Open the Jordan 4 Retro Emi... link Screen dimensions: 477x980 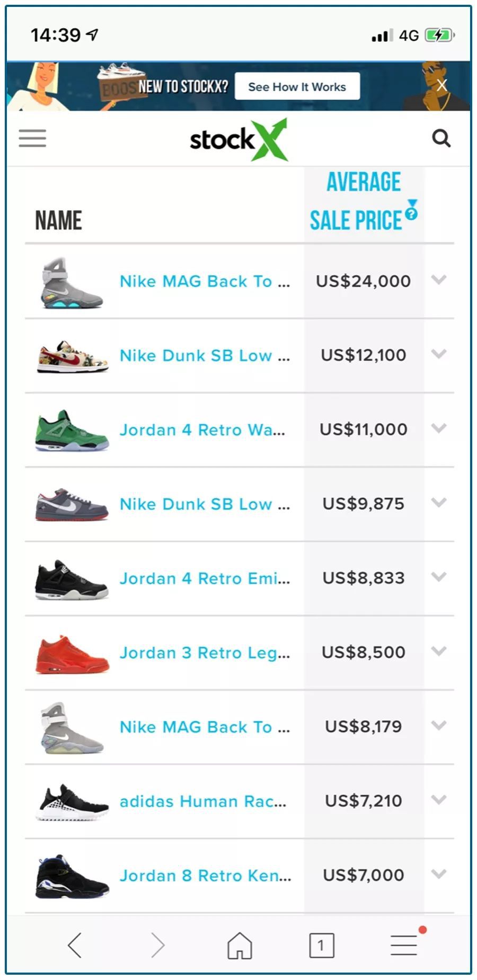tap(205, 578)
